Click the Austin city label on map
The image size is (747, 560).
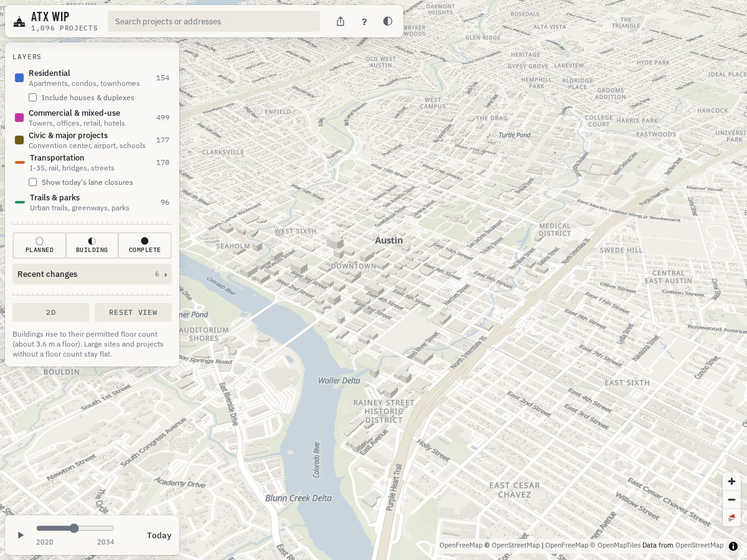pyautogui.click(x=389, y=240)
